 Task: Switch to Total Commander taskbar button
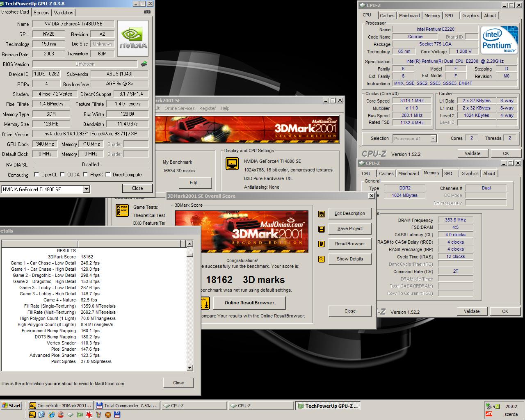[x=127, y=406]
